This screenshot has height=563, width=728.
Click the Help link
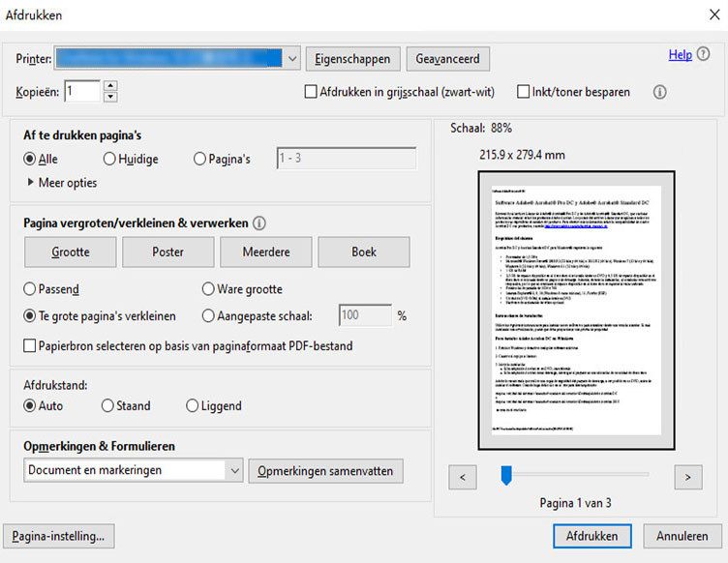pyautogui.click(x=681, y=55)
